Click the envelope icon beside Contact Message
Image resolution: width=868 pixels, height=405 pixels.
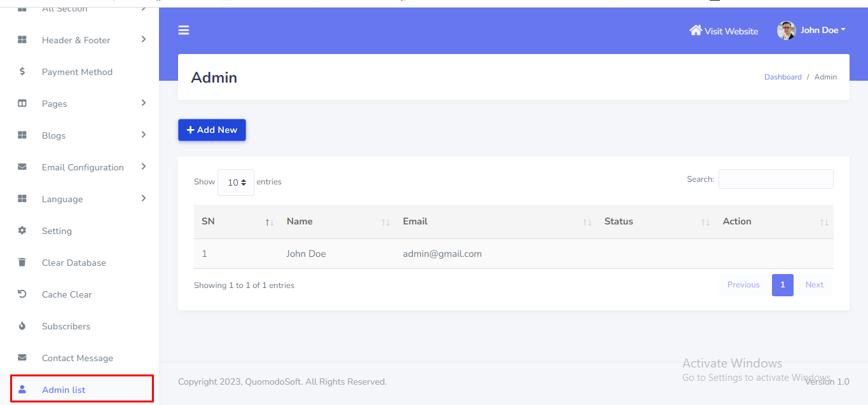22,358
